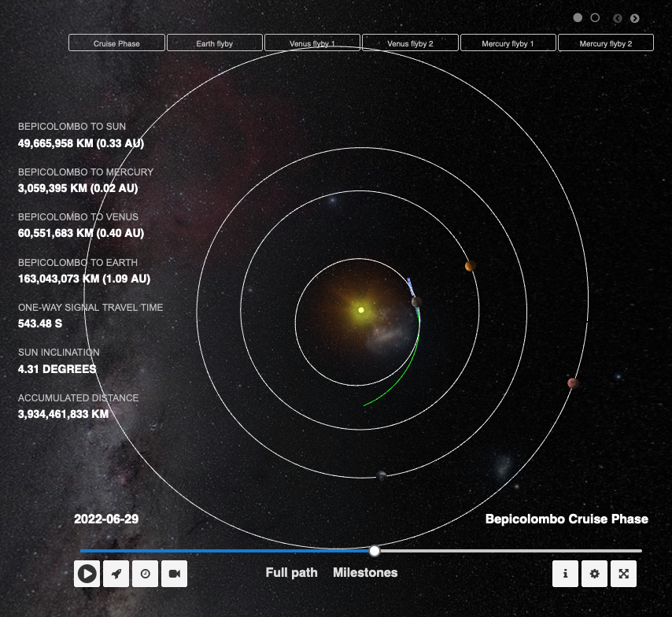The width and height of the screenshot is (672, 617).
Task: Go to previous slide arrow
Action: pyautogui.click(x=618, y=18)
